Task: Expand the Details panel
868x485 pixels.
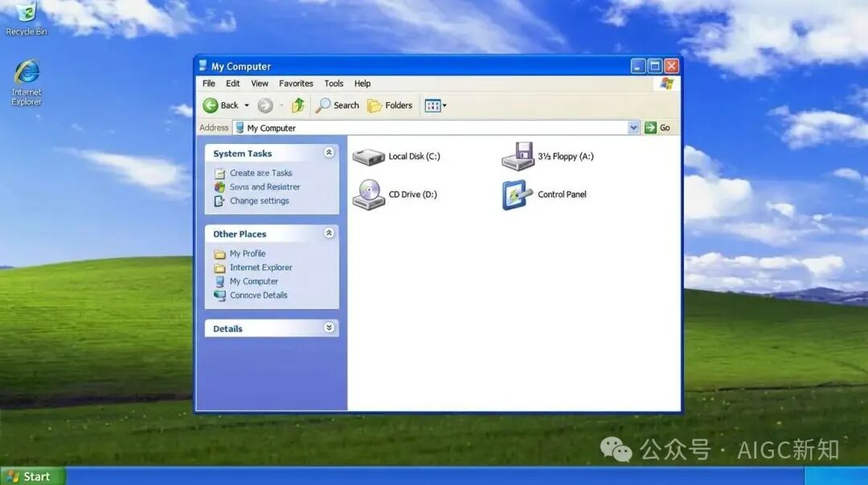Action: (329, 328)
